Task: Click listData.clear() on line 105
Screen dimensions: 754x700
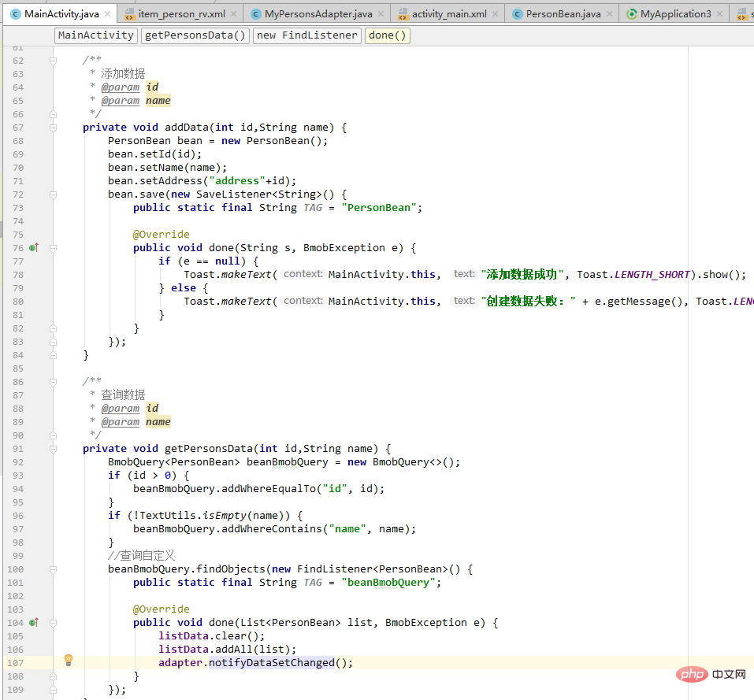Action: click(212, 636)
